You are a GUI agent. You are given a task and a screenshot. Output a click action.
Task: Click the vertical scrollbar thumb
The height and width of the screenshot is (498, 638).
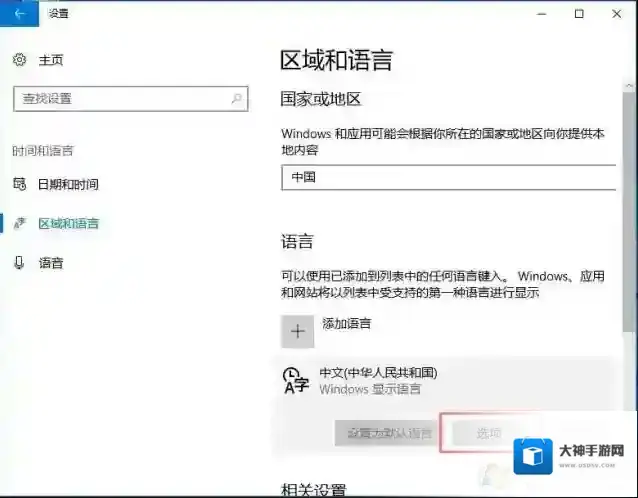pyautogui.click(x=629, y=213)
